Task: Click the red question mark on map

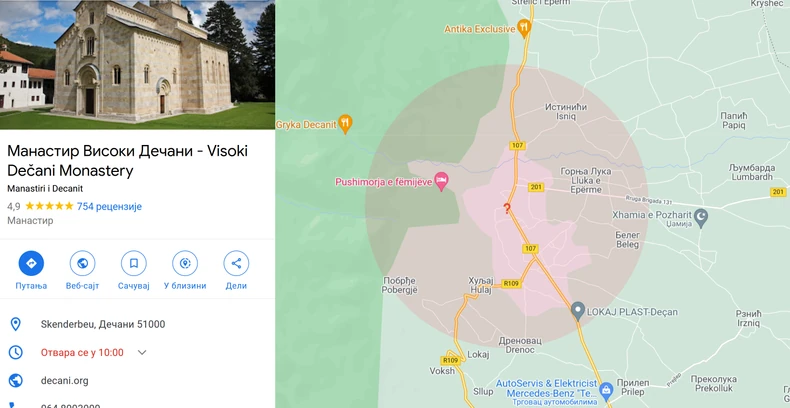Action: (507, 209)
